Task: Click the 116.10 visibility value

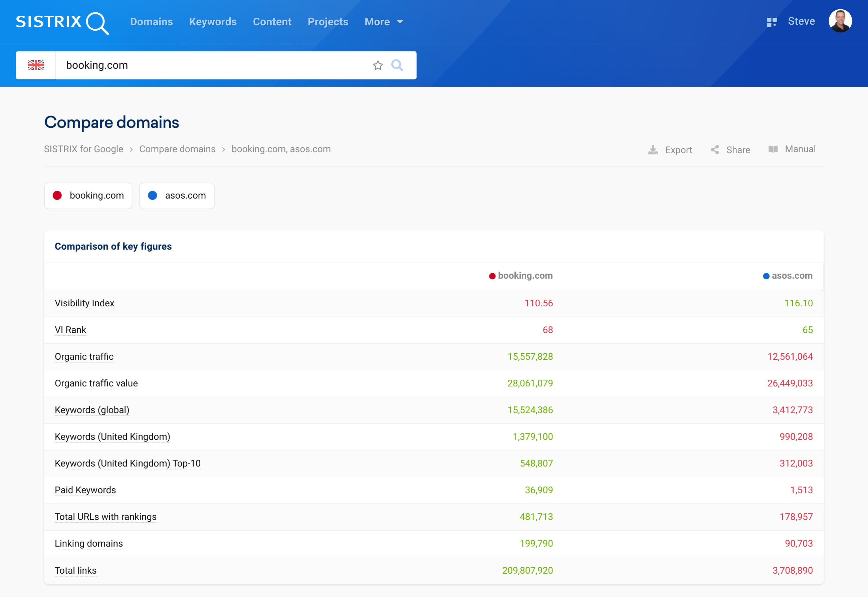Action: coord(799,303)
